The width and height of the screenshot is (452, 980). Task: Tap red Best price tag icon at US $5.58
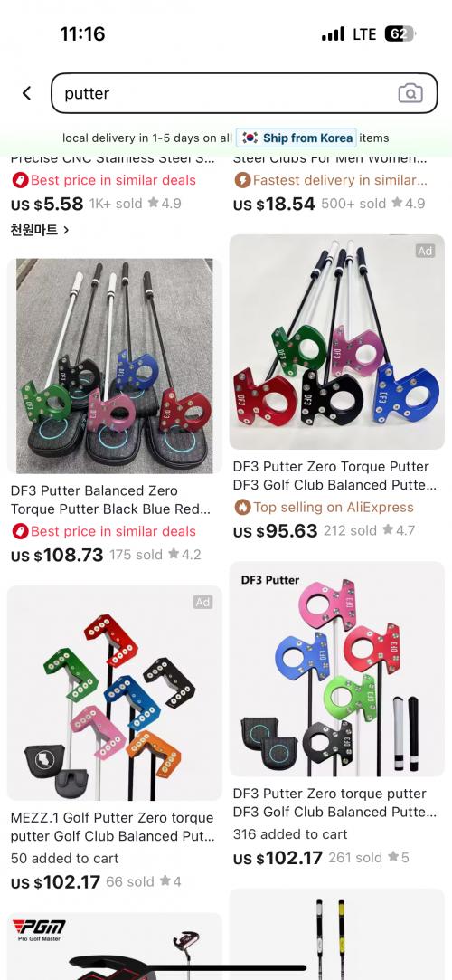point(19,180)
